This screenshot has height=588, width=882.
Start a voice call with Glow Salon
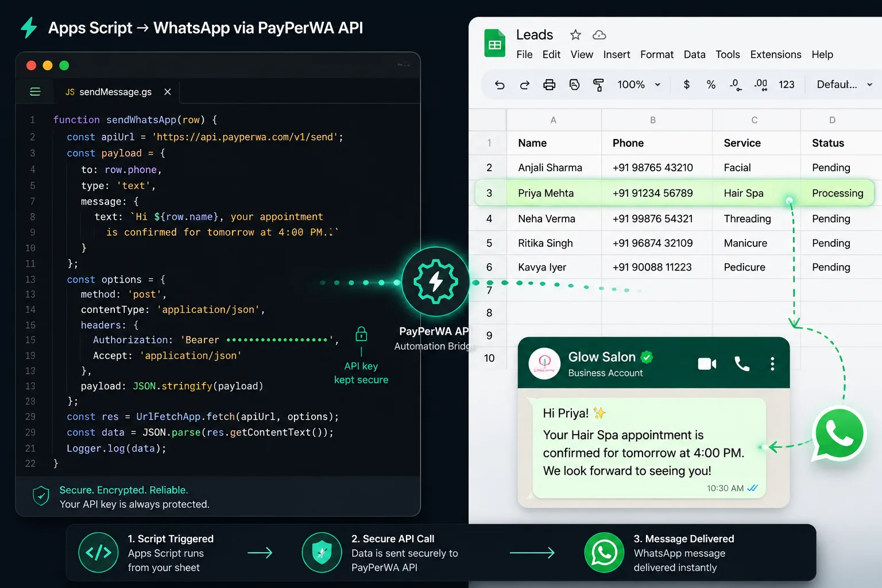pos(742,363)
